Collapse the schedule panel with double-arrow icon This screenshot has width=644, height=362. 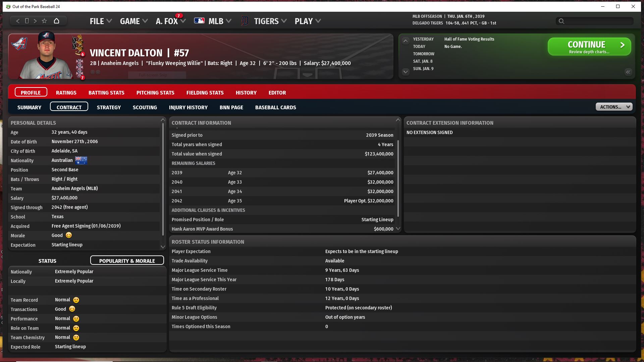tap(628, 72)
